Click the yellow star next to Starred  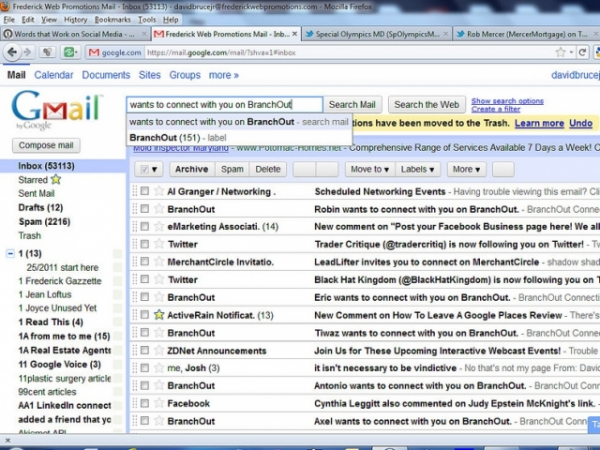pyautogui.click(x=56, y=179)
